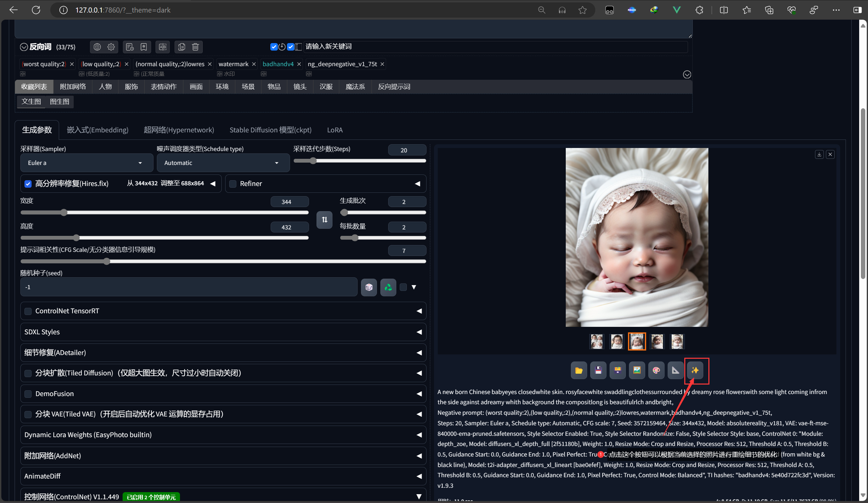Save image with floppy disk icon
Image resolution: width=868 pixels, height=503 pixels.
pos(598,370)
